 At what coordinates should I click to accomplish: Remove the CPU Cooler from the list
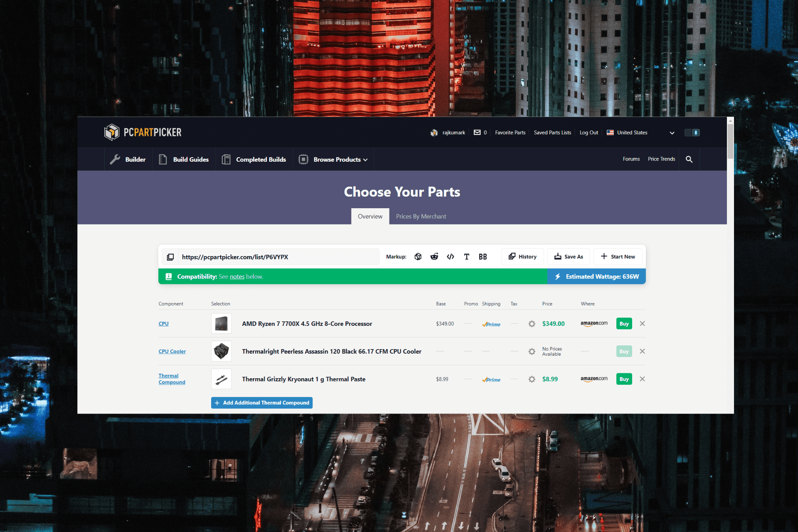642,351
